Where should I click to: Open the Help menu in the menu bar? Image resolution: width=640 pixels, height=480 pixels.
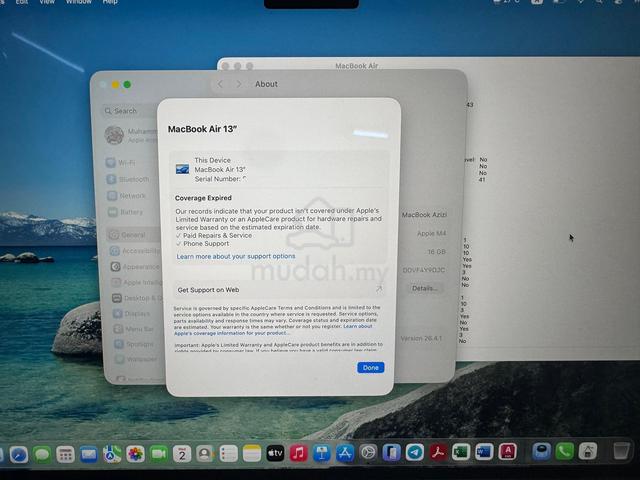pos(110,2)
